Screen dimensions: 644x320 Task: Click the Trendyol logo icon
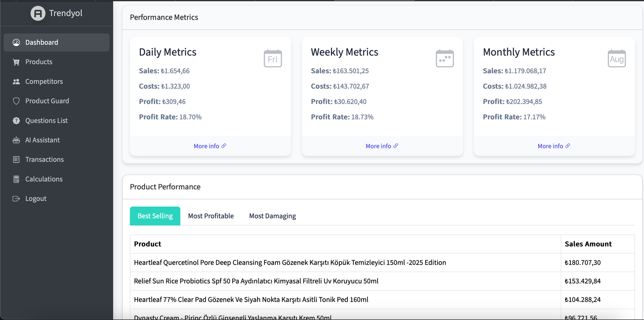point(38,13)
